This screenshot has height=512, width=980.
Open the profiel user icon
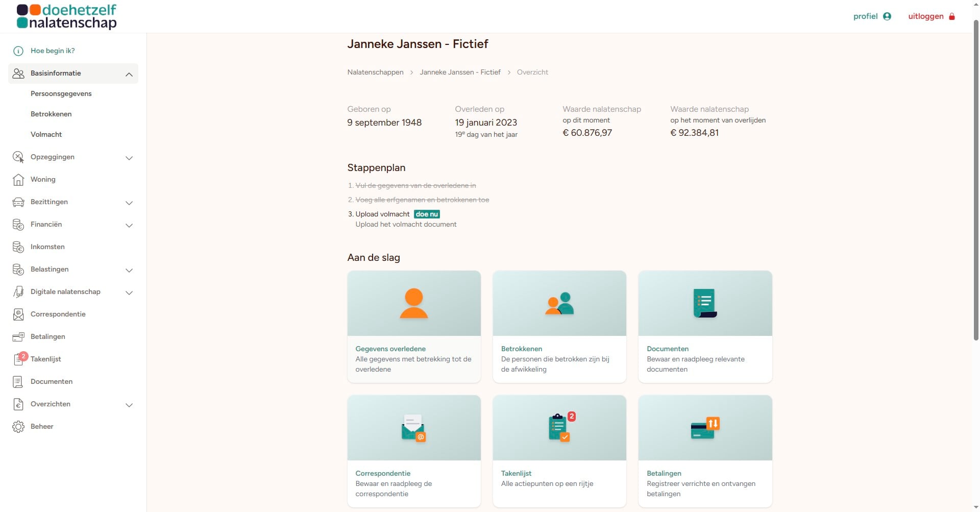[887, 16]
